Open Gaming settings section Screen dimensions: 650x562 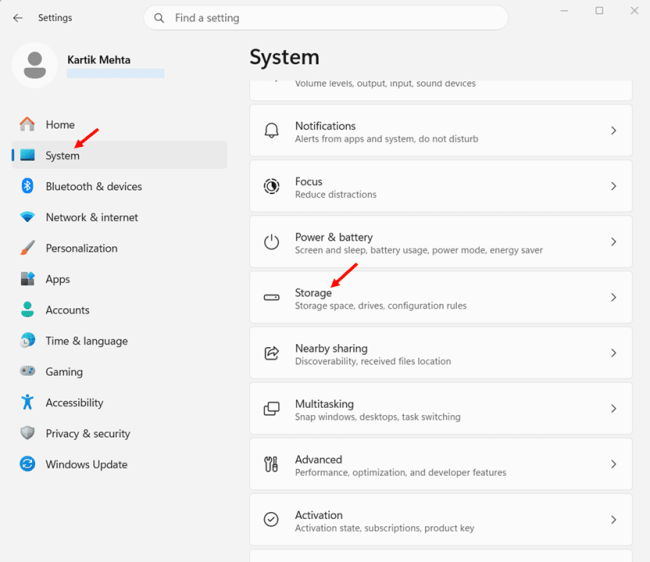point(119,371)
